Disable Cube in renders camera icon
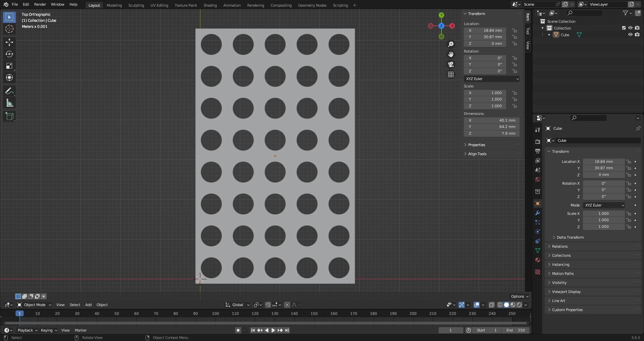The height and width of the screenshot is (341, 644). tap(637, 35)
